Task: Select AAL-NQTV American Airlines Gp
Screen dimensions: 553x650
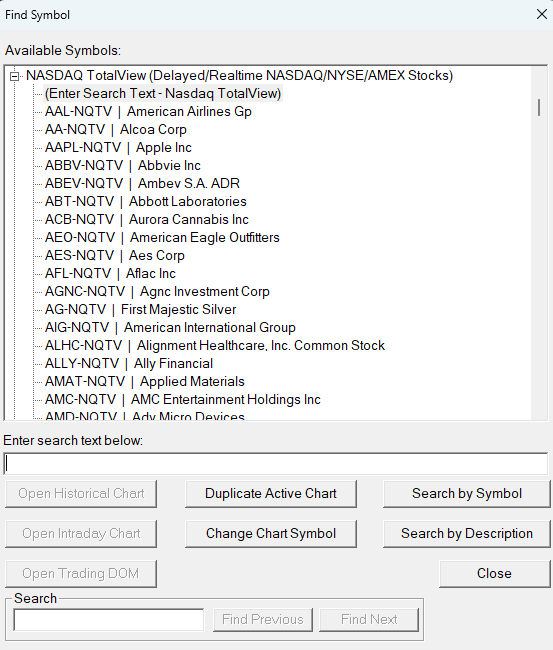Action: pos(148,112)
